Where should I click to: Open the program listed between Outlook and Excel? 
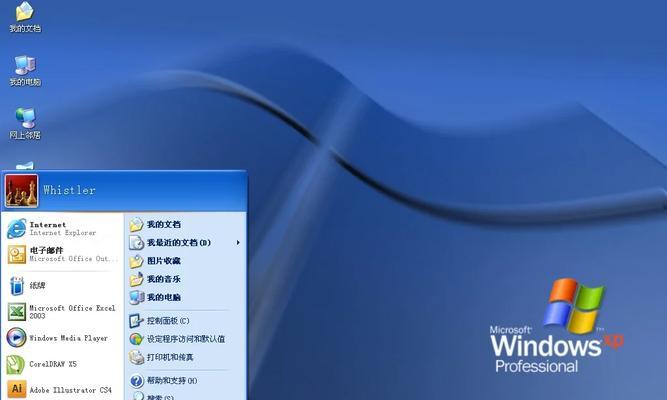pyautogui.click(x=63, y=286)
